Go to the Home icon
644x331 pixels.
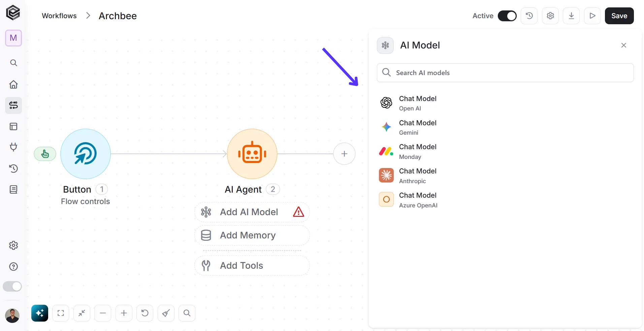click(13, 84)
